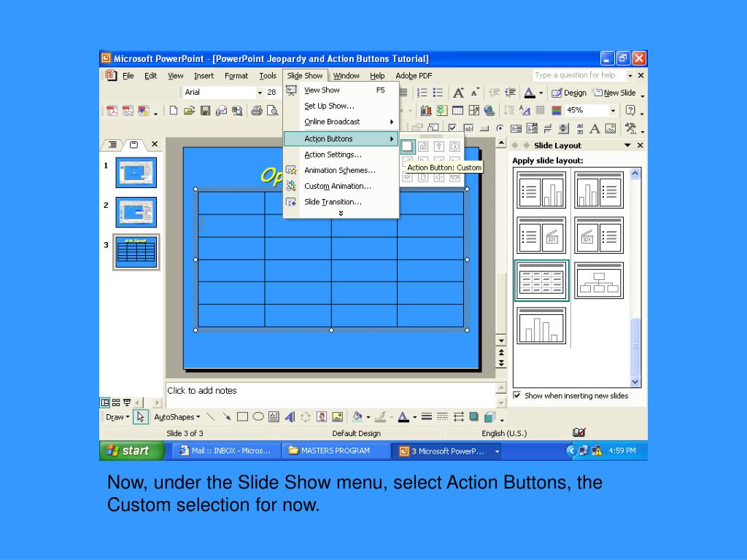
Task: Select the Rectangle drawing tool
Action: coord(242,417)
